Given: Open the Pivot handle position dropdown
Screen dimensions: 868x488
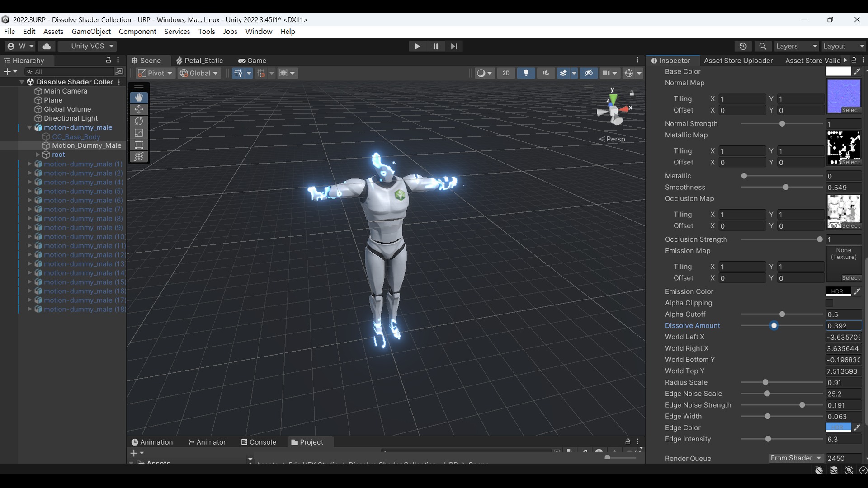Looking at the screenshot, I should click(x=155, y=73).
